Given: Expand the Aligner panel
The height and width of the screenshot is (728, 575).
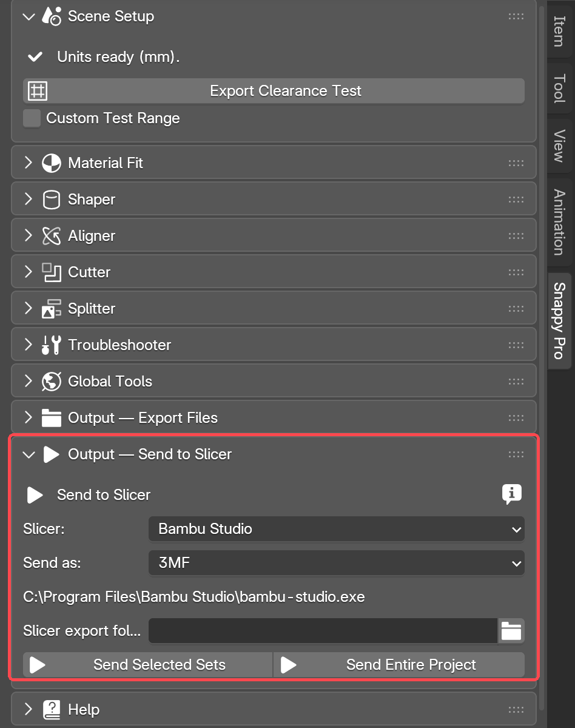Looking at the screenshot, I should click(28, 236).
